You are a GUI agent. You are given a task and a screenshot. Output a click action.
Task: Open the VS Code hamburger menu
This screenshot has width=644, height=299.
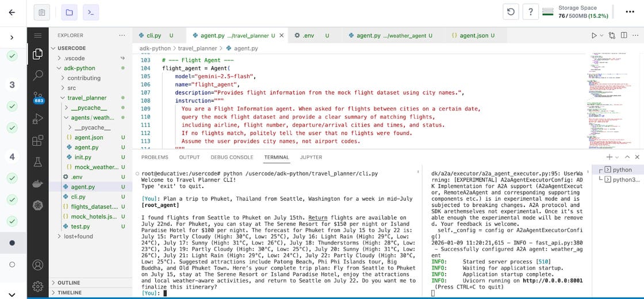click(38, 36)
